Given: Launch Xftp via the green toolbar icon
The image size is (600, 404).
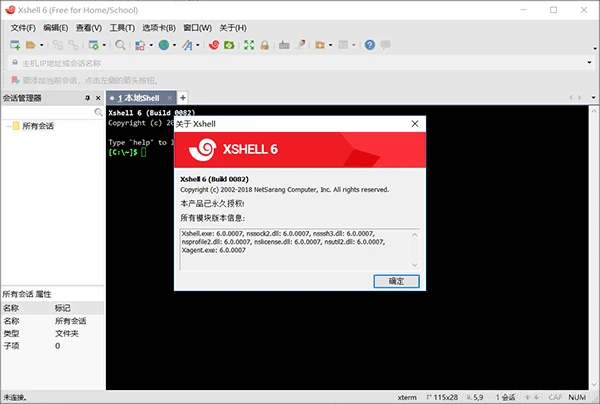Looking at the screenshot, I should pos(229,45).
